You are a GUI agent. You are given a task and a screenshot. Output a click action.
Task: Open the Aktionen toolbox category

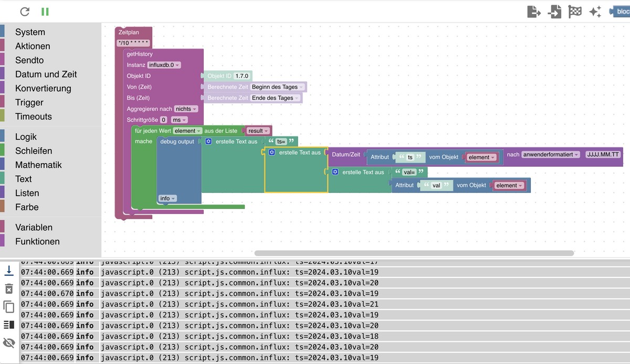click(x=33, y=46)
